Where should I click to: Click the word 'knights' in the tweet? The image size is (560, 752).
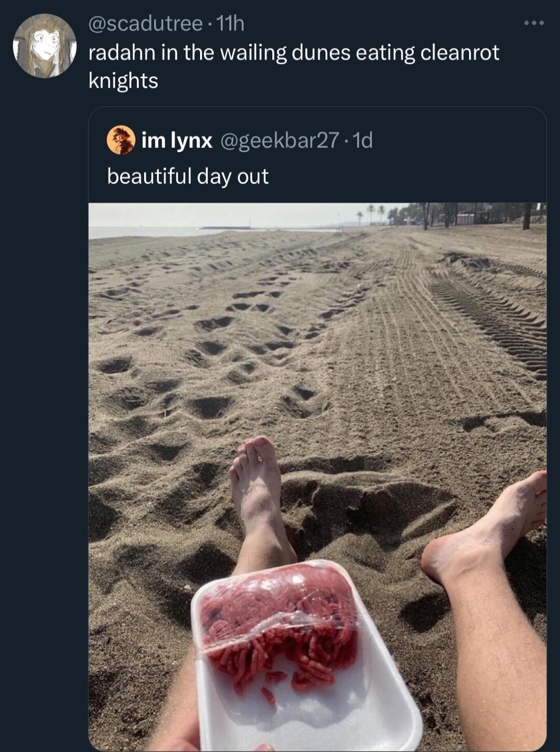pyautogui.click(x=123, y=80)
